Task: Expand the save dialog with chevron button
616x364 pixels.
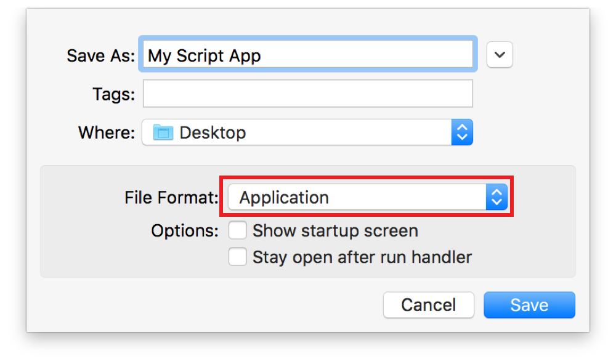Action: [x=500, y=54]
